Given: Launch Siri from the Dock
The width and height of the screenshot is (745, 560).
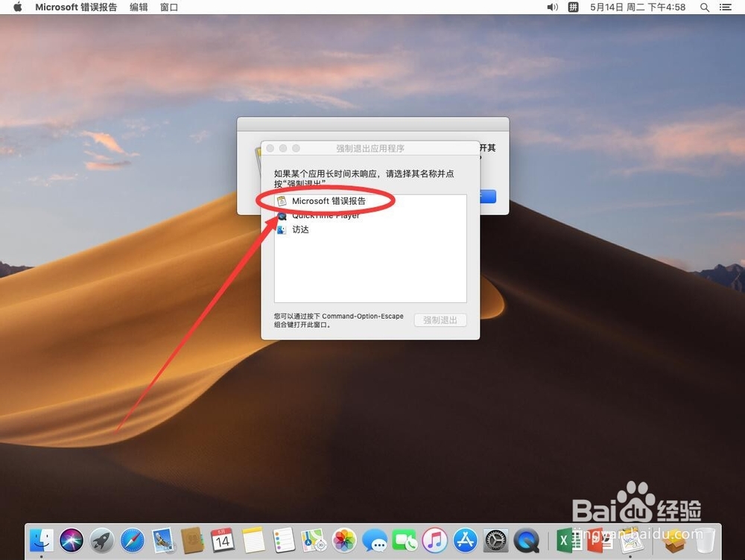Looking at the screenshot, I should pos(72,541).
